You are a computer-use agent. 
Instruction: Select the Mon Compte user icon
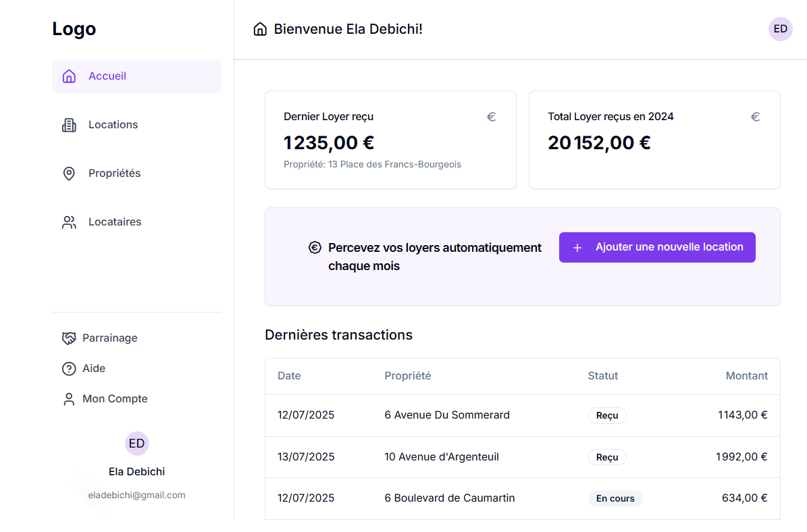pyautogui.click(x=69, y=399)
